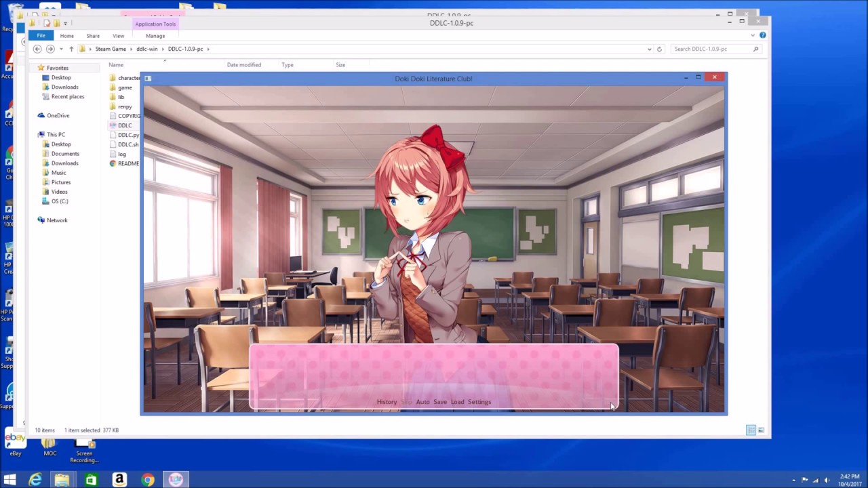Open Explorer Help question mark icon

[x=763, y=35]
